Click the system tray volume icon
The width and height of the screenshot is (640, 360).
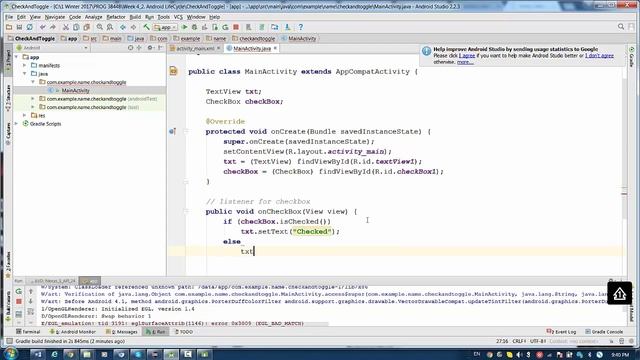click(x=519, y=355)
